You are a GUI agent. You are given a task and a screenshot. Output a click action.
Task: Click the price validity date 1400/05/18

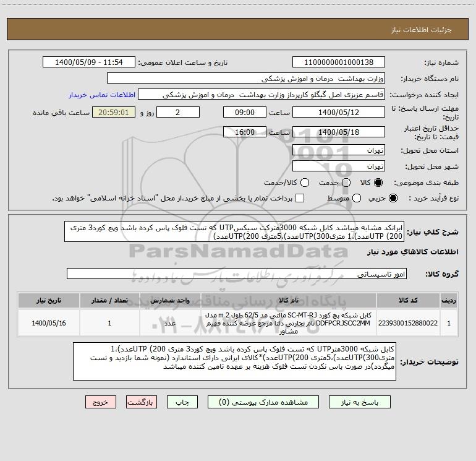(x=339, y=132)
